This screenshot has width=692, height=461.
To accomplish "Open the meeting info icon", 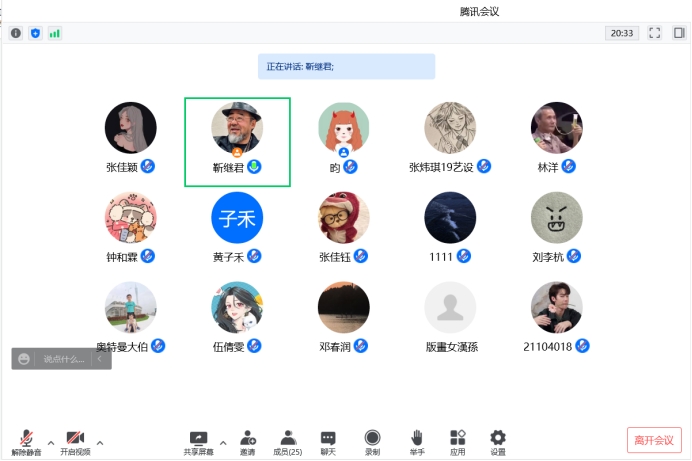I will (x=16, y=33).
